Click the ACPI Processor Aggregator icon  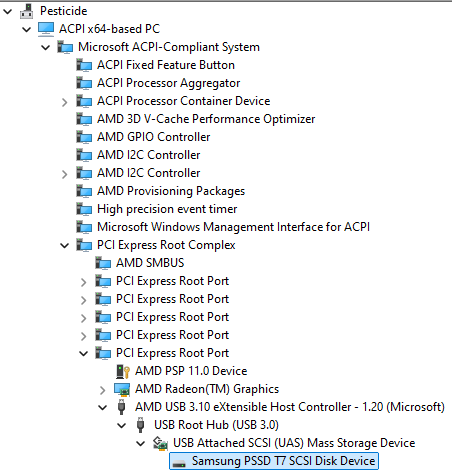click(x=84, y=83)
